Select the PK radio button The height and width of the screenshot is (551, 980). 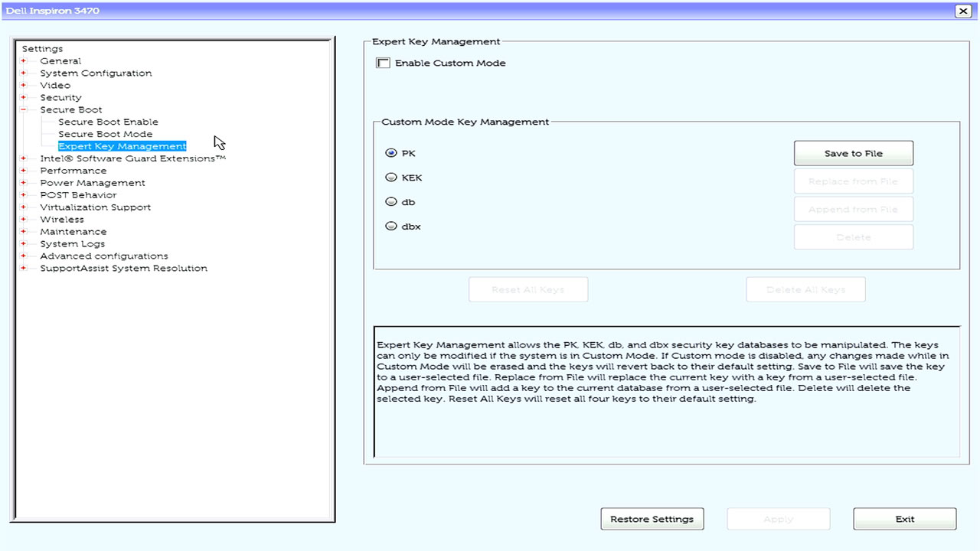click(391, 153)
